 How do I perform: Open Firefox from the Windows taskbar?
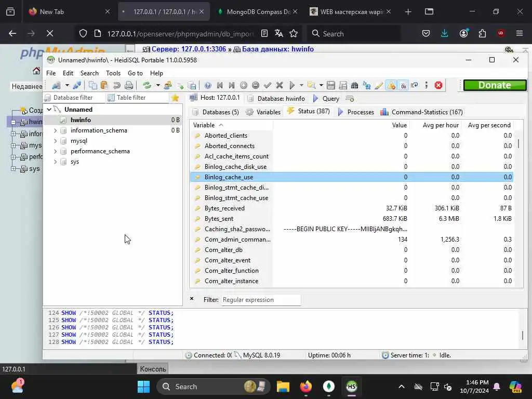click(306, 387)
